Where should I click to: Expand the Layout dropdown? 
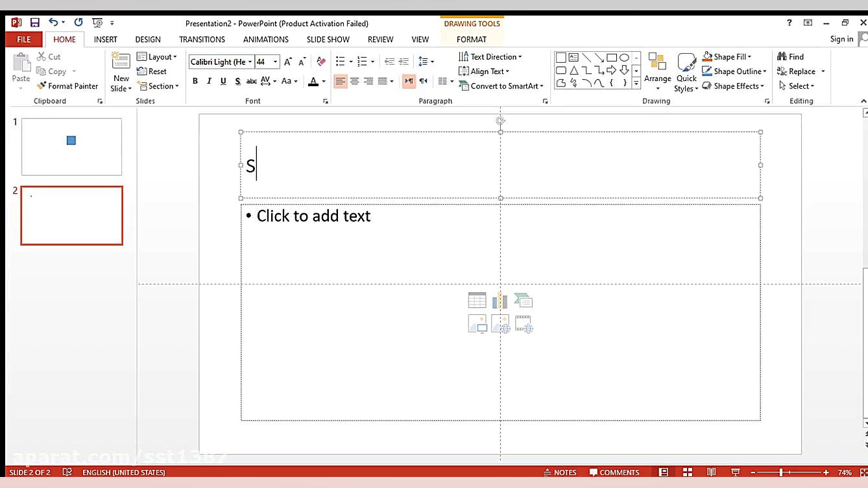(x=157, y=56)
